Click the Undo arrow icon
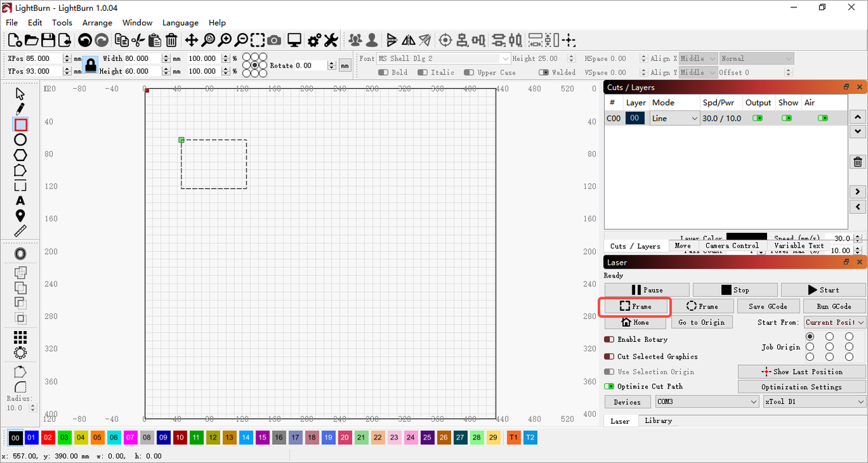 (x=85, y=41)
